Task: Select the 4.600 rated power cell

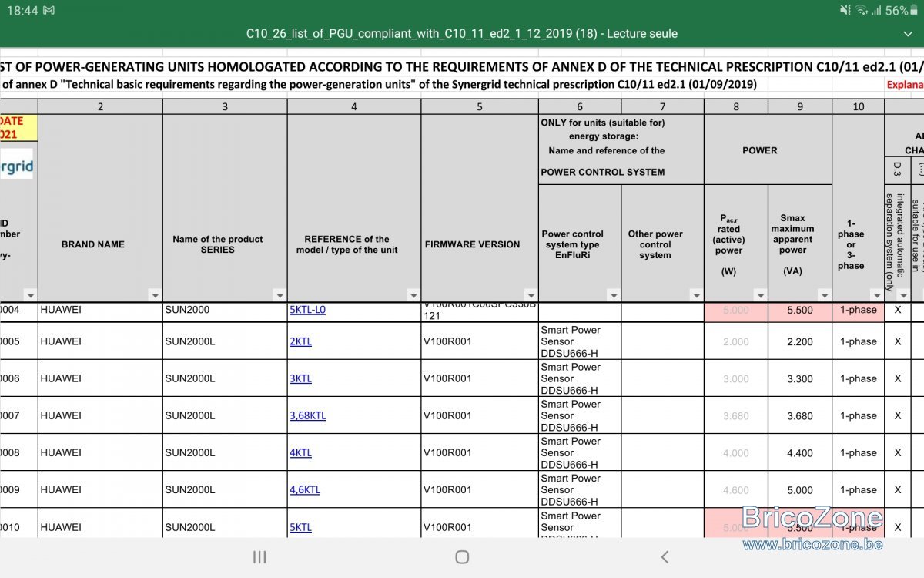Action: click(736, 489)
